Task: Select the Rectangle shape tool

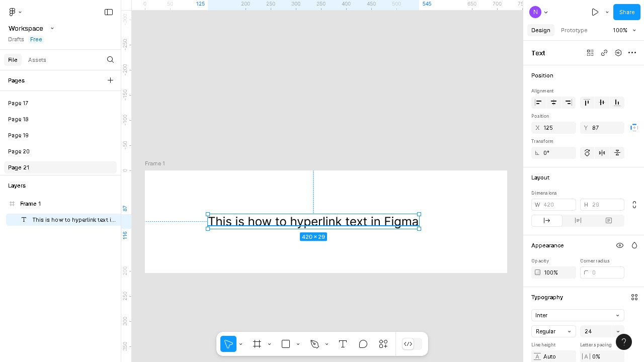Action: (285, 344)
